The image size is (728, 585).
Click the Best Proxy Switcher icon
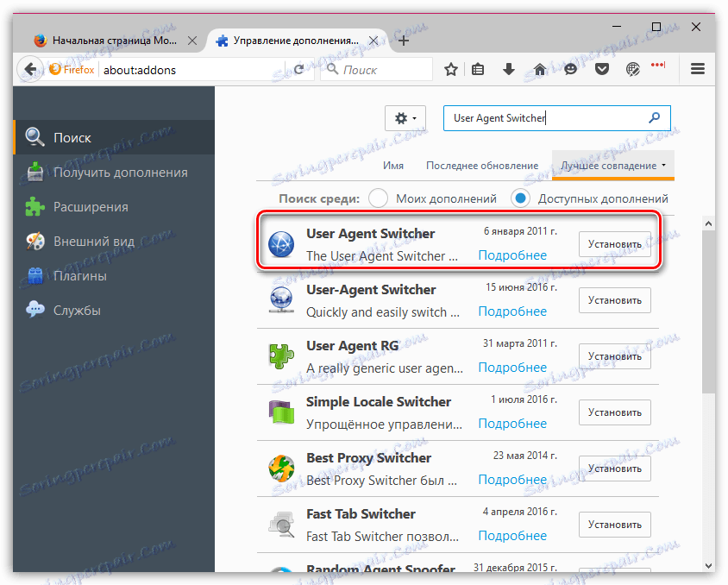[x=281, y=469]
